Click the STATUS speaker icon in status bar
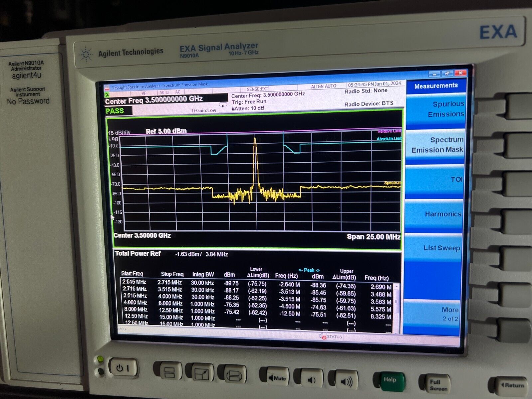 [322, 336]
